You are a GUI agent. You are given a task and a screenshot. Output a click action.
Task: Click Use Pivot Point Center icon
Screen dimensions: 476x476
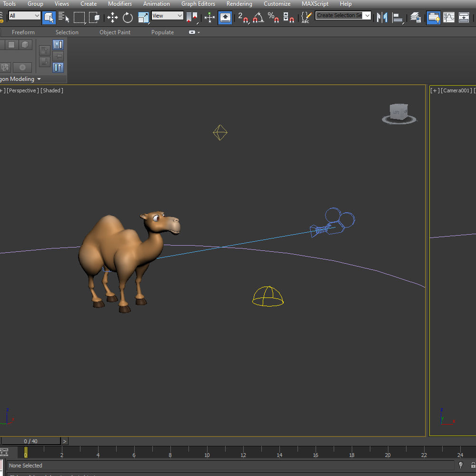(x=192, y=17)
